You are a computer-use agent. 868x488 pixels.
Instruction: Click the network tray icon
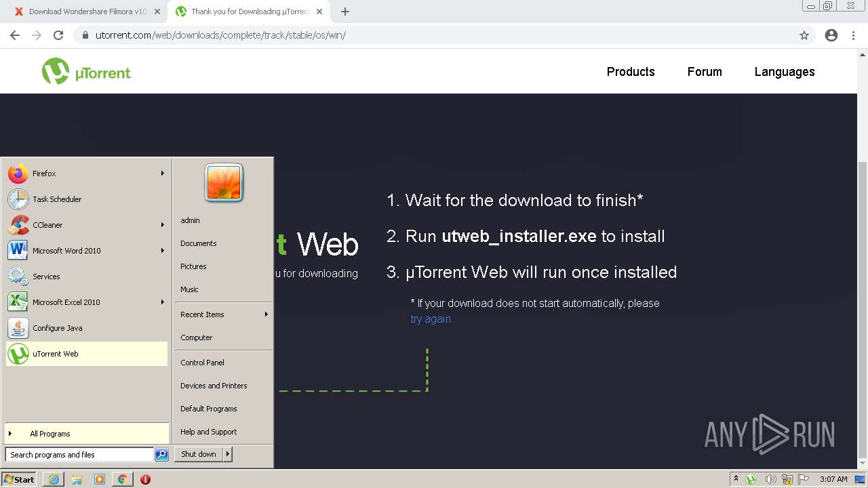pos(787,479)
